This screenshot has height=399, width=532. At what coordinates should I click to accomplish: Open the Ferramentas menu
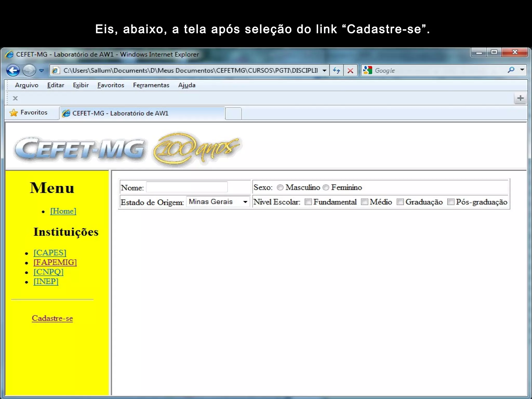click(x=151, y=85)
